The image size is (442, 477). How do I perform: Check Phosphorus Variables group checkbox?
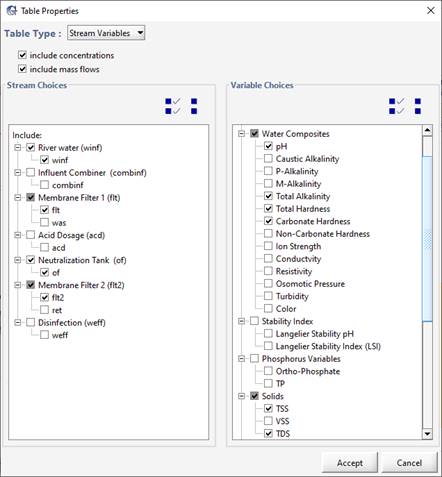pos(254,359)
